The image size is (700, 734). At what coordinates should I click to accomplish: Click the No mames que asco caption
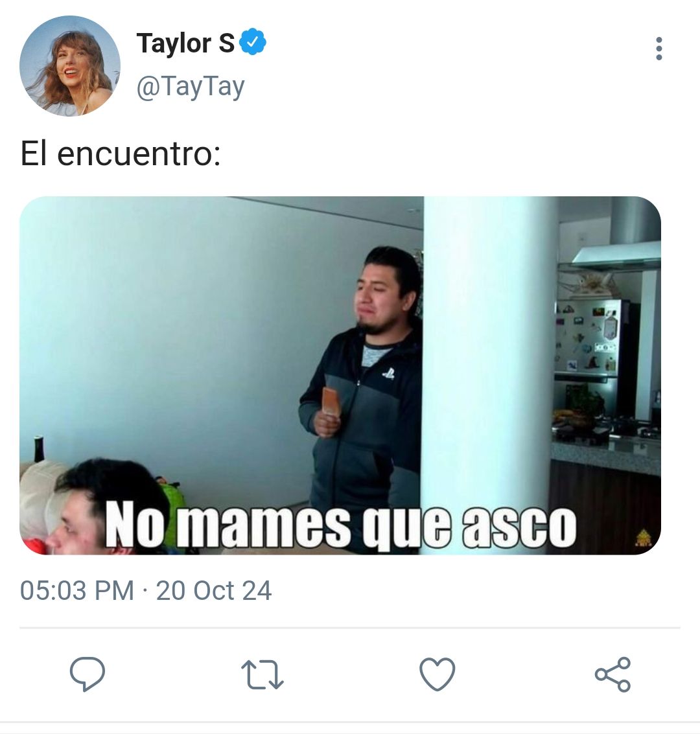pos(340,526)
